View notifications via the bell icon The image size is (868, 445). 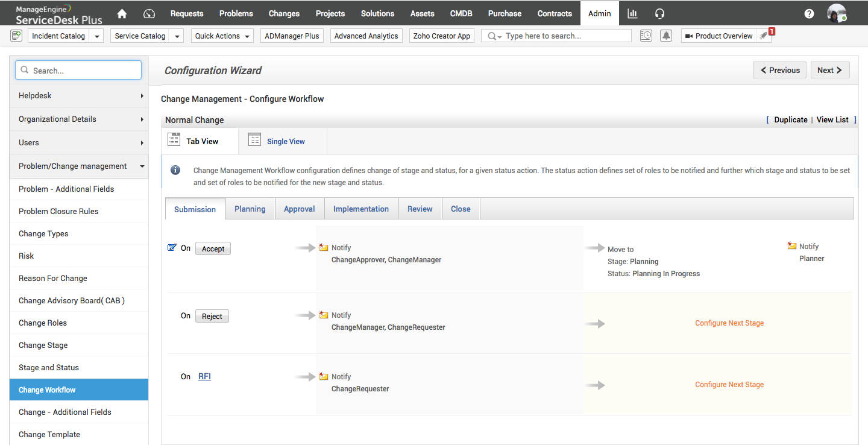point(666,36)
